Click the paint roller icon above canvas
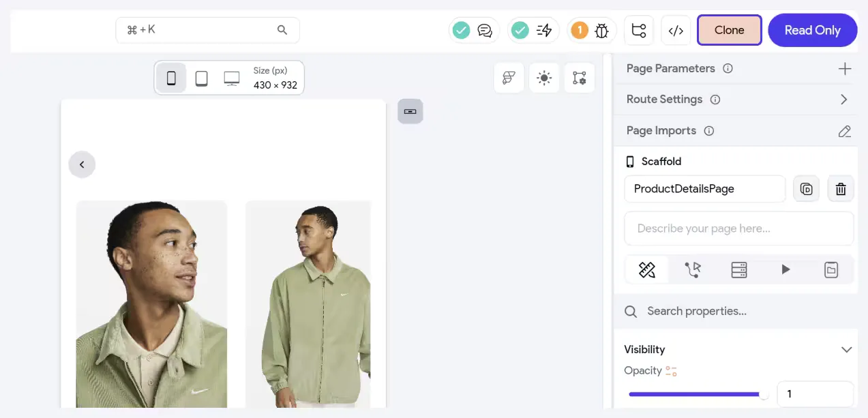 coord(509,78)
